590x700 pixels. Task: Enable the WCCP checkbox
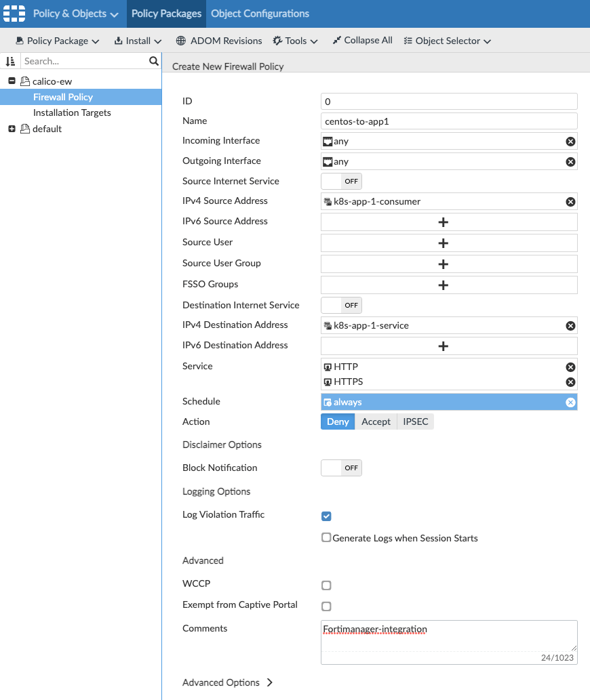tap(326, 585)
